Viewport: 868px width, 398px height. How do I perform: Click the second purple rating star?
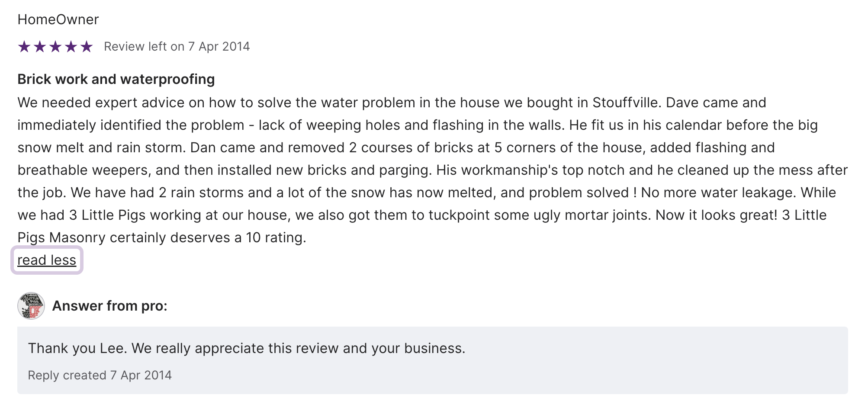[x=40, y=47]
